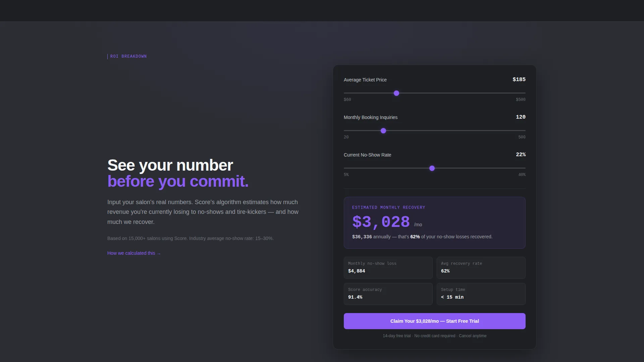Click the 'before you commit.' purple heading

[x=178, y=181]
